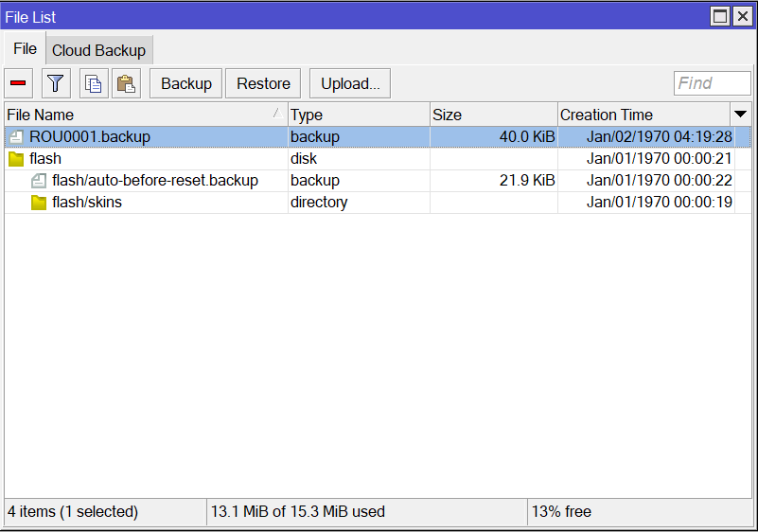
Task: Open the funnel Filter tool
Action: (56, 83)
